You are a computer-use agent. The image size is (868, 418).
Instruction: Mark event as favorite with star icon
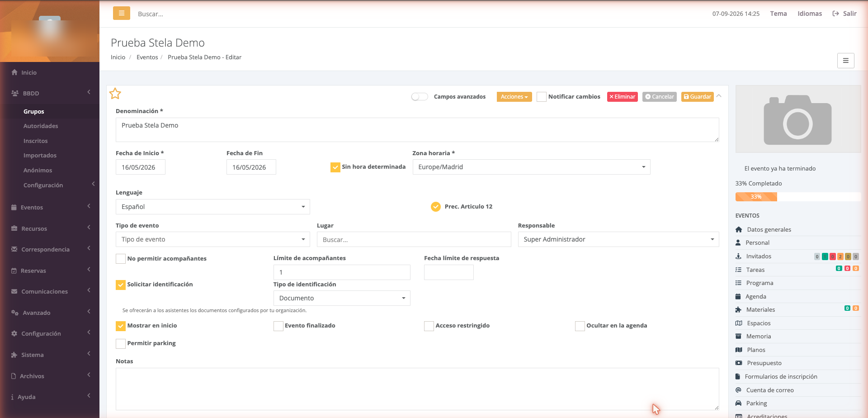click(x=115, y=94)
